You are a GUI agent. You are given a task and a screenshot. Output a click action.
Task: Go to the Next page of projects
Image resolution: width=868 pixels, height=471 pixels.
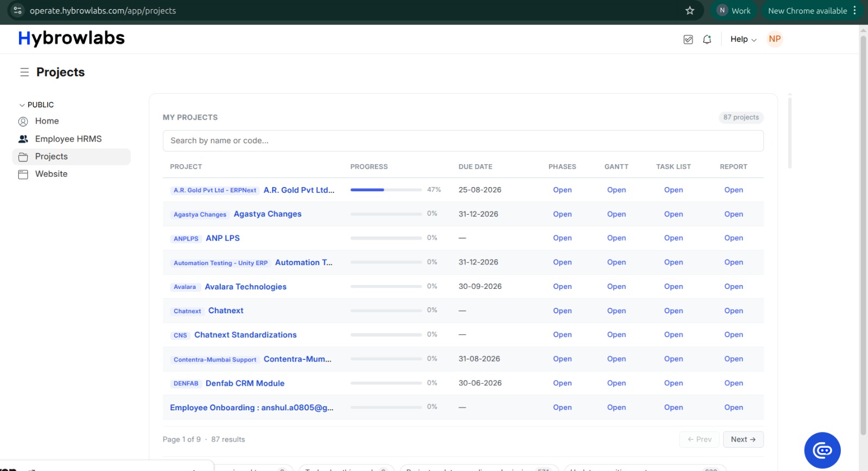pos(743,440)
